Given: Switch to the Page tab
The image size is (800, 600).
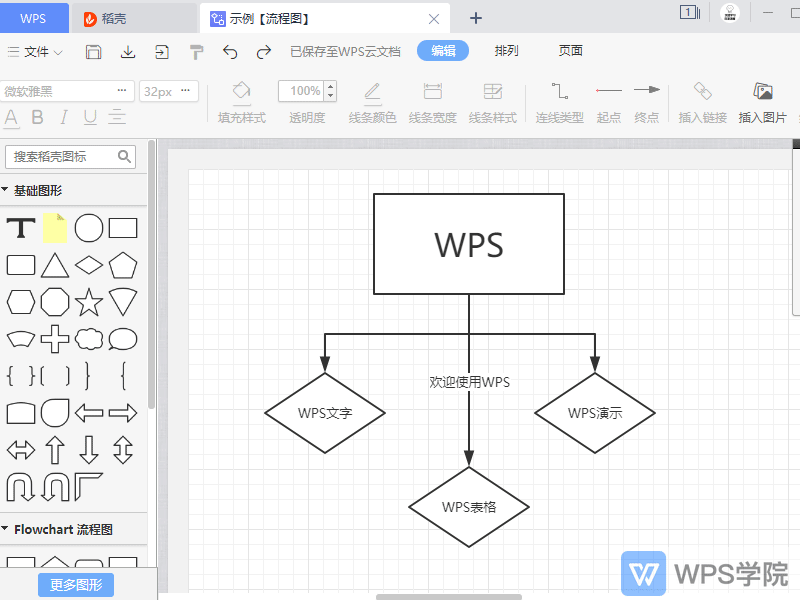Looking at the screenshot, I should [x=570, y=51].
